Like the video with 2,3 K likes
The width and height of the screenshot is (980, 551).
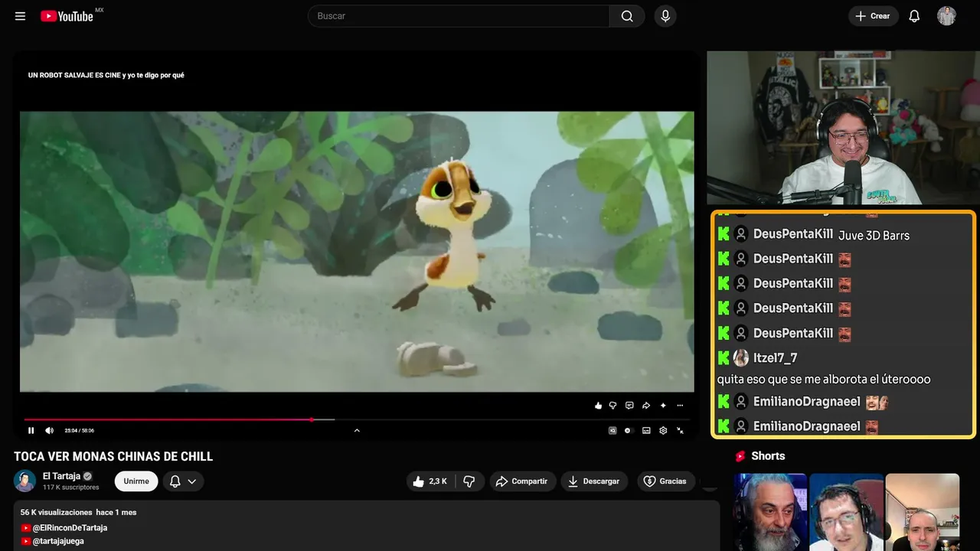pos(430,481)
